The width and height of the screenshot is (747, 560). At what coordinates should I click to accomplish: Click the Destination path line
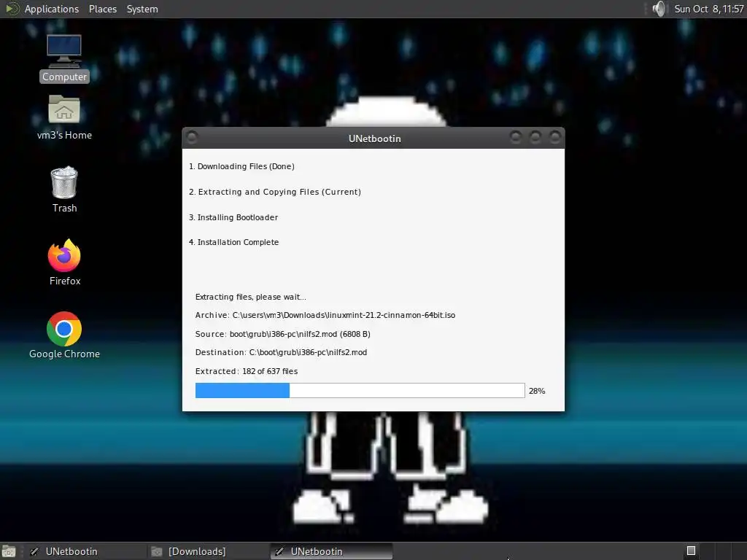[x=281, y=352]
